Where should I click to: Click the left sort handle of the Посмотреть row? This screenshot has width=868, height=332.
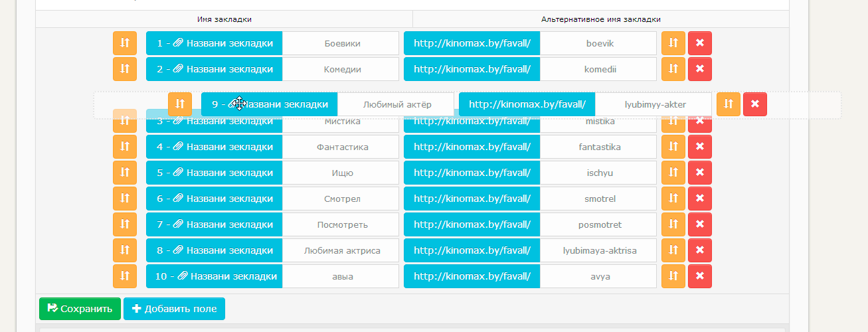(124, 224)
